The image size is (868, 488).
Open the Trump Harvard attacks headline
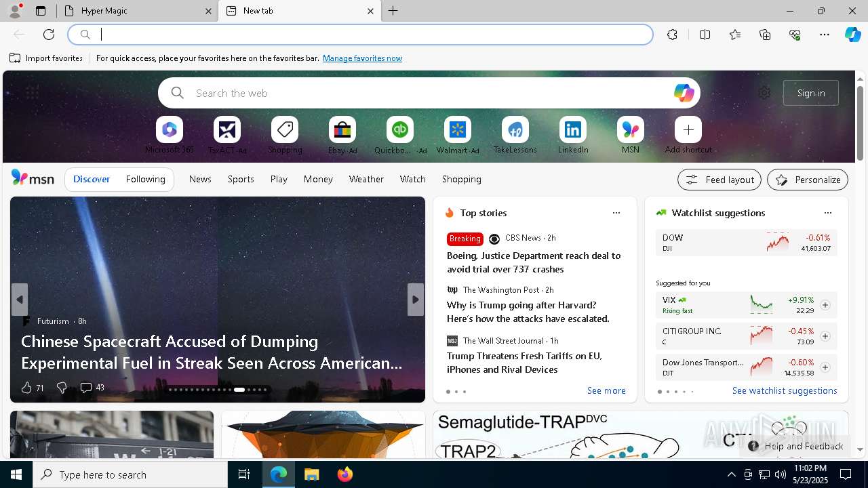click(x=528, y=312)
